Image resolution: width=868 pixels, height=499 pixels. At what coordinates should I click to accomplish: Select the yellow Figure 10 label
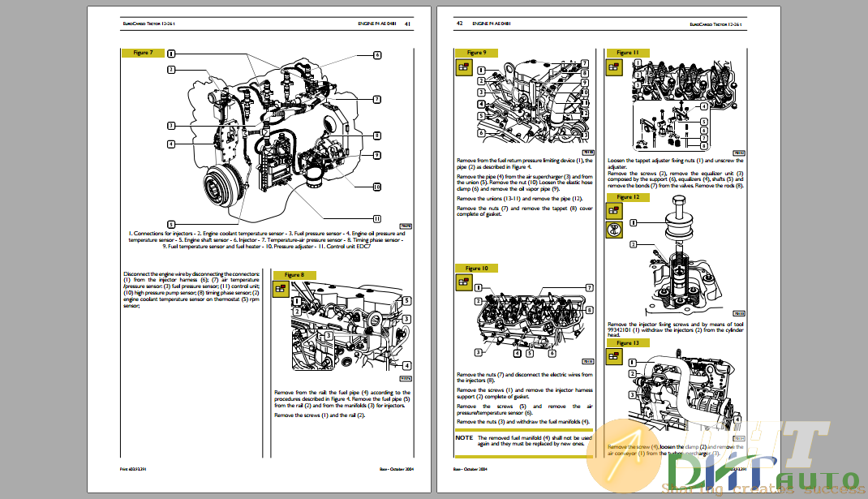(477, 268)
